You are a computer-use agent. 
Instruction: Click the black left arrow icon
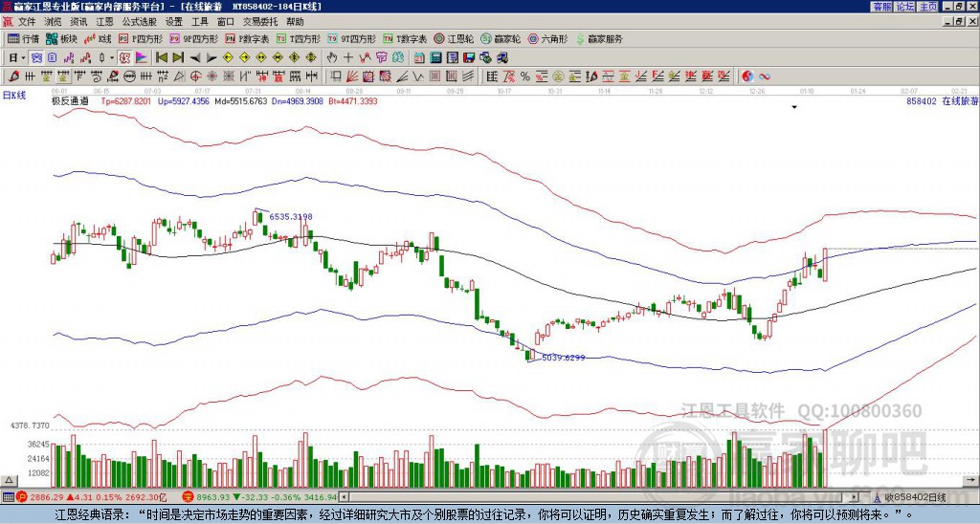[195, 58]
